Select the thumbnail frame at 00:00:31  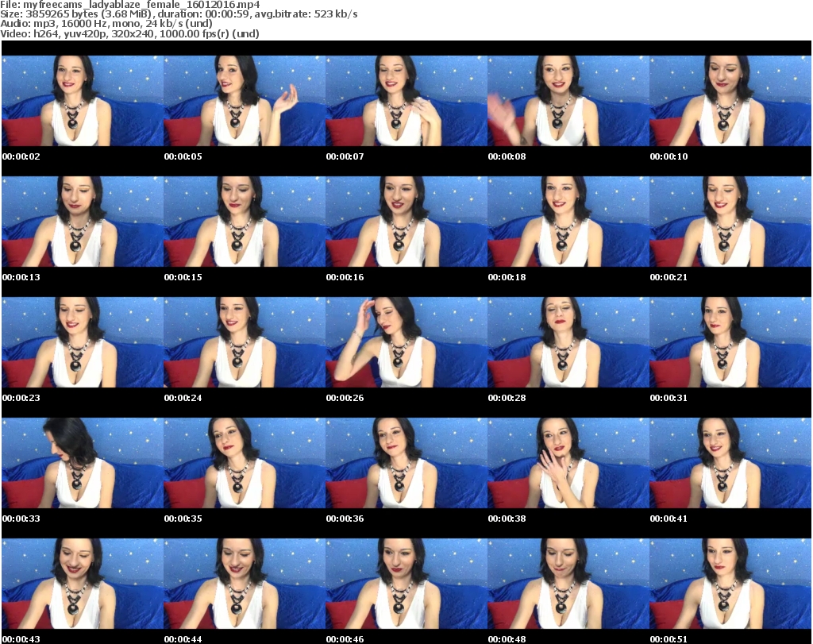(730, 342)
